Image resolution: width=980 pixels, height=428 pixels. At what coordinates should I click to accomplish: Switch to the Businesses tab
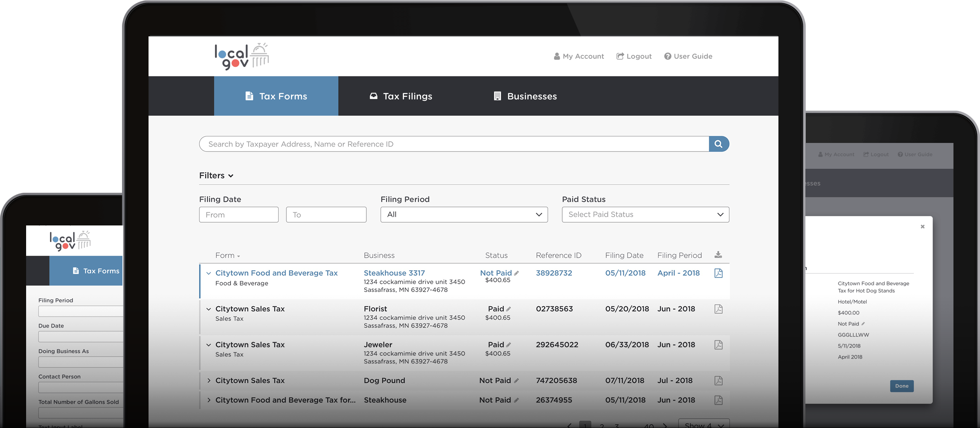point(524,96)
